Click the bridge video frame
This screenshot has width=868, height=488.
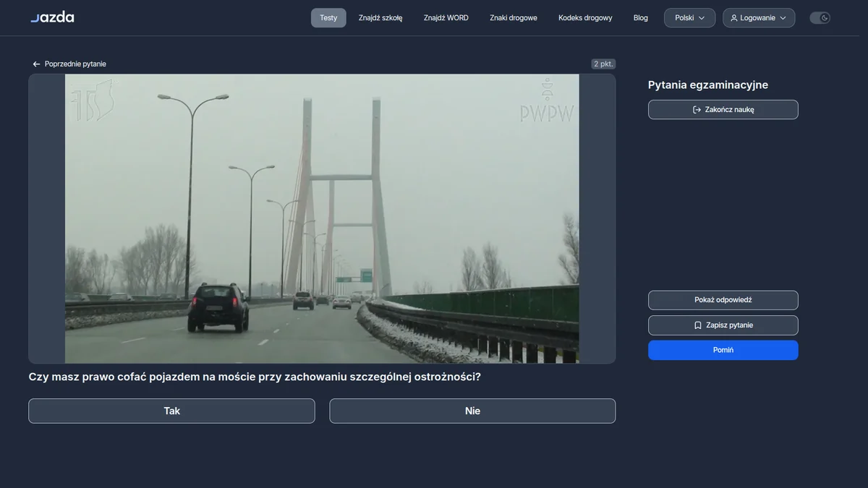322,218
